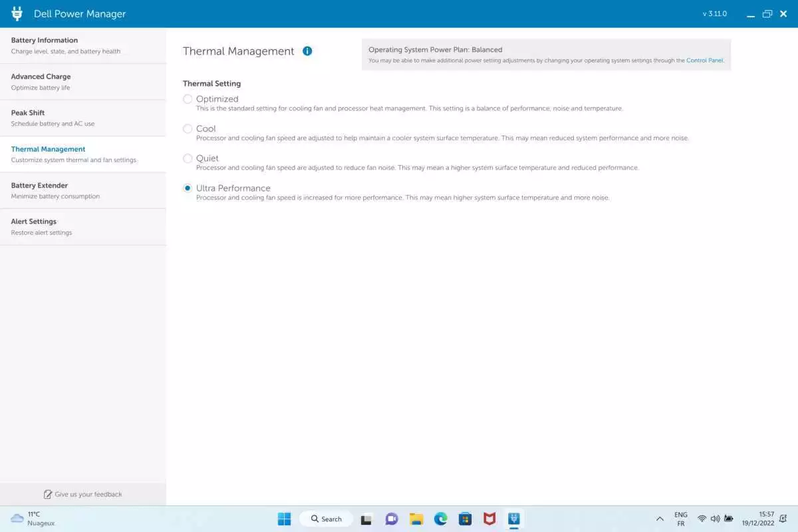This screenshot has height=532, width=798.
Task: Click the Dell Power Manager taskbar icon
Action: click(x=514, y=519)
